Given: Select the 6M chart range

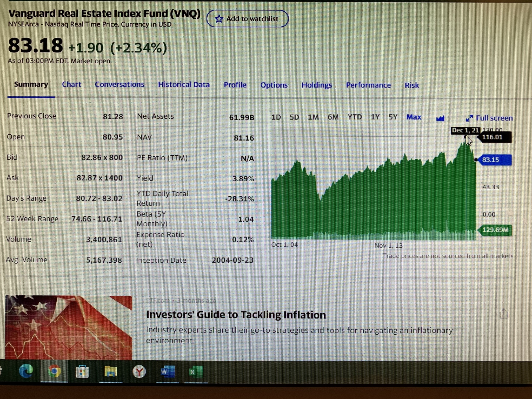Looking at the screenshot, I should 333,117.
